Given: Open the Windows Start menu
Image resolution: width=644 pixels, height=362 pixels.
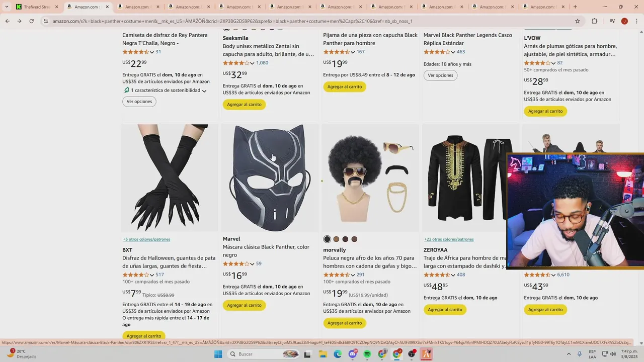Looking at the screenshot, I should click(218, 354).
